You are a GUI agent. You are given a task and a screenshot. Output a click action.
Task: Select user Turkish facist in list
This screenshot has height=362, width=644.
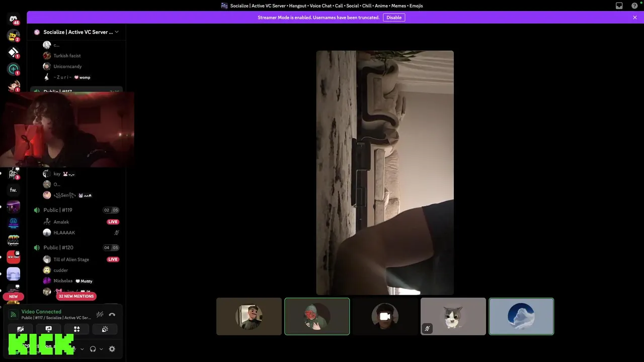(67, 56)
